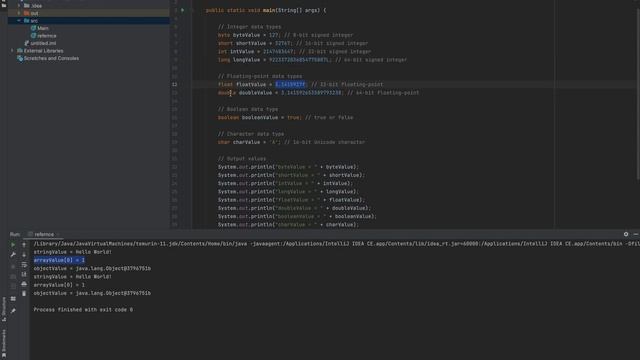Jump down with the Down arrow console icon
The width and height of the screenshot is (640, 360).
click(x=24, y=255)
